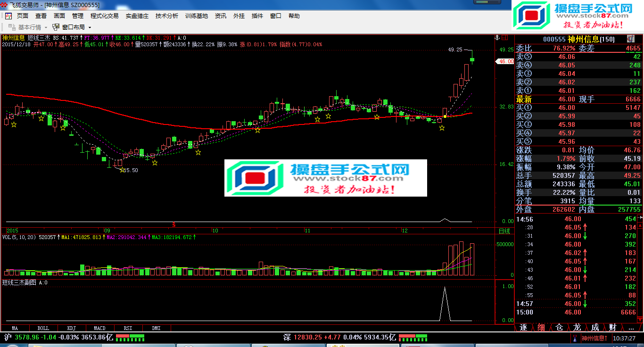Click the 基本行情 toolbar icon

(13, 27)
